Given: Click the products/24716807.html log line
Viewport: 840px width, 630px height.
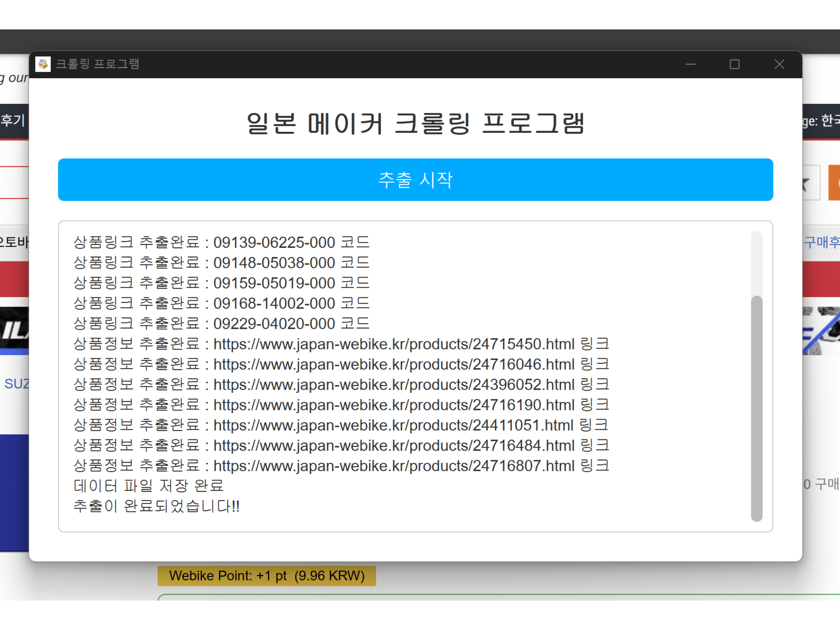Looking at the screenshot, I should tap(341, 466).
